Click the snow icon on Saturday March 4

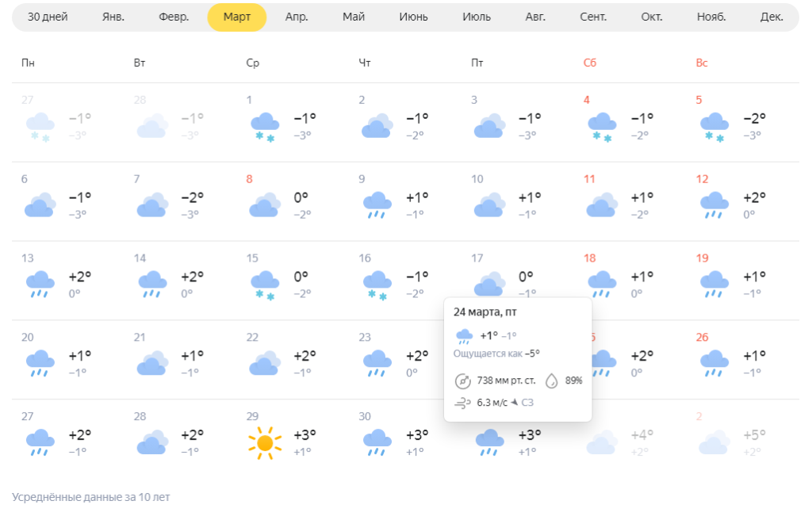click(603, 127)
